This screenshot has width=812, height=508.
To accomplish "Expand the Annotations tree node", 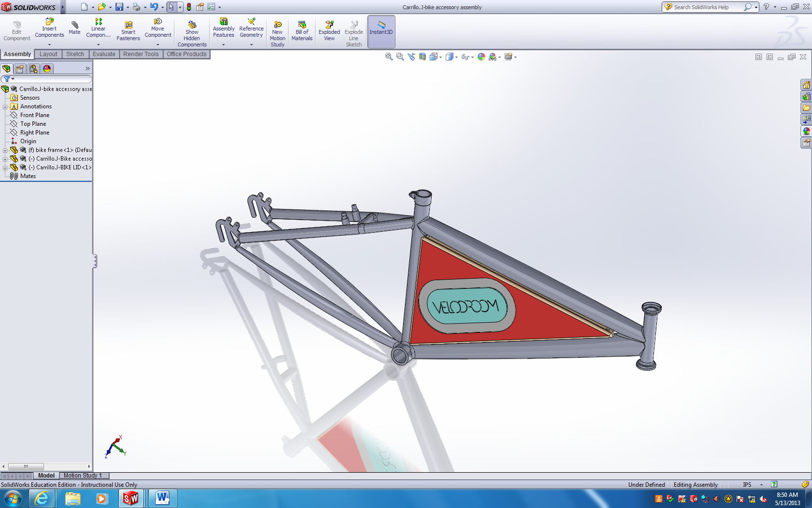I will pos(5,106).
